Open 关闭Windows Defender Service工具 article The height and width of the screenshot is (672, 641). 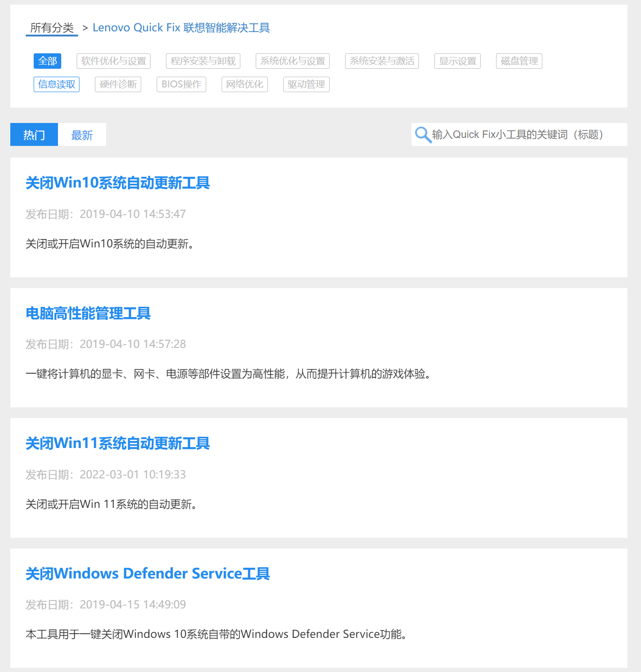click(147, 573)
